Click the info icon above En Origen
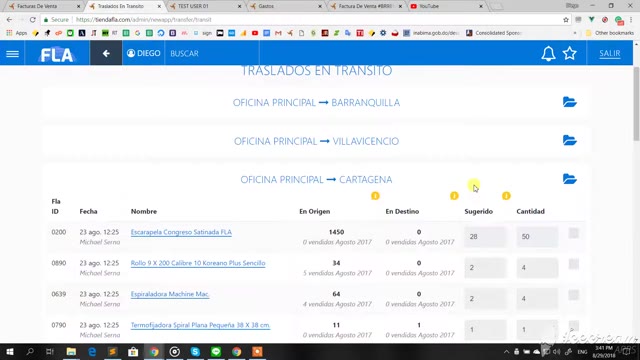Screen dimensions: 640x360 375,196
